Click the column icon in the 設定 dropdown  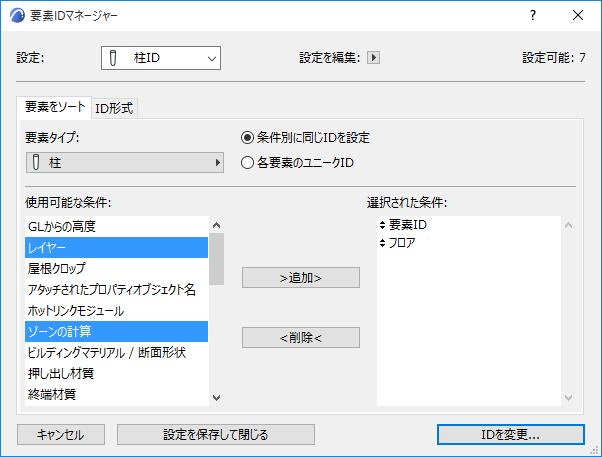click(x=116, y=59)
